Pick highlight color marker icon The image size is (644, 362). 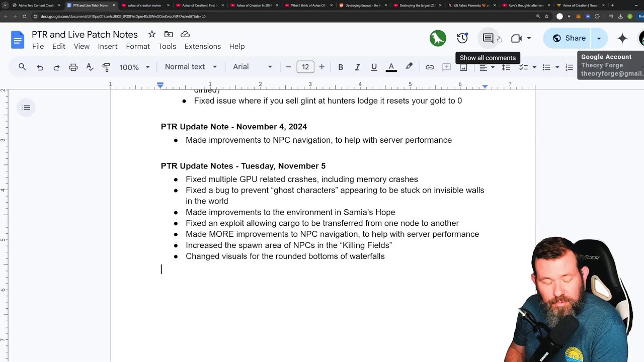click(409, 67)
